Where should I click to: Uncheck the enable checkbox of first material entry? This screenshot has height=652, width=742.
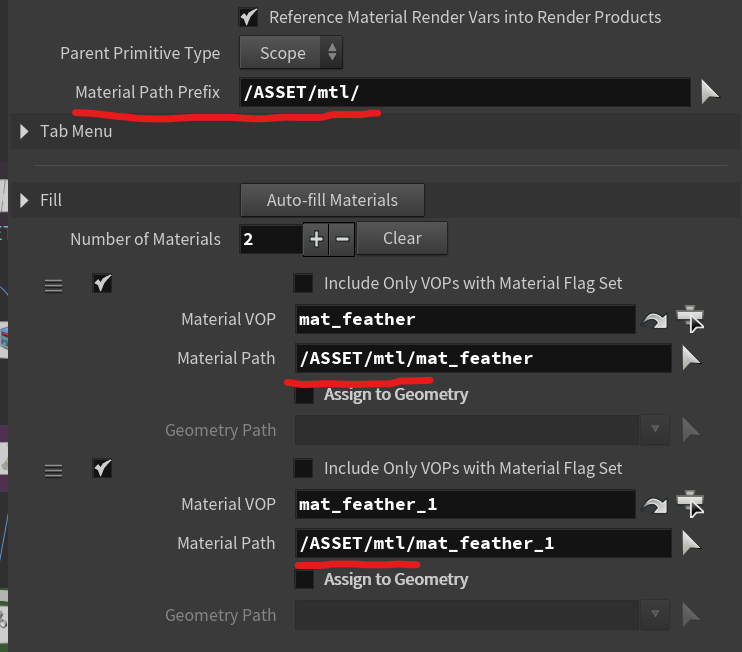101,284
